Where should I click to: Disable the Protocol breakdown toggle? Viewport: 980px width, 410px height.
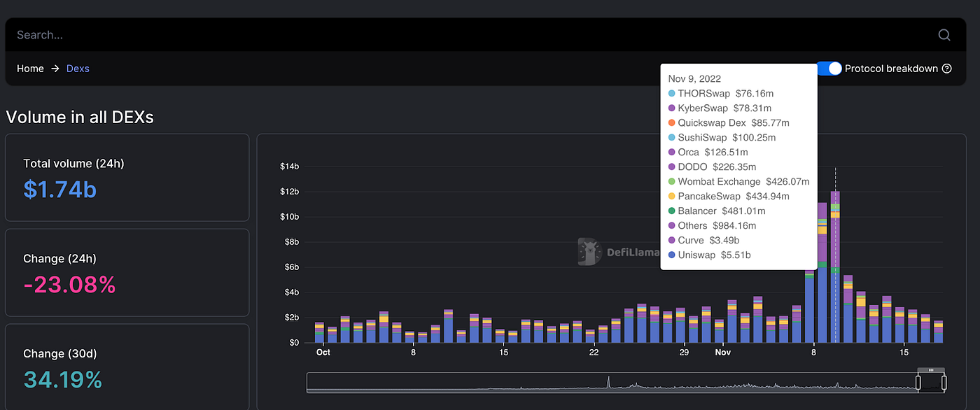[x=829, y=68]
